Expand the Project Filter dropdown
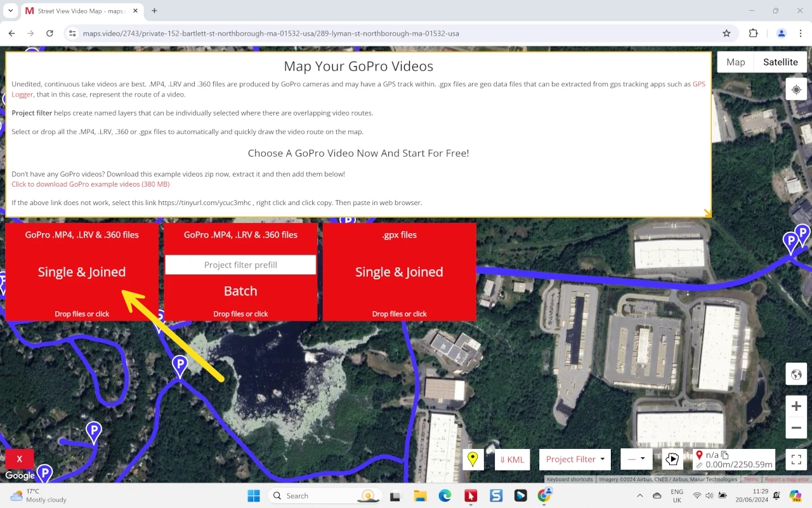 (574, 459)
